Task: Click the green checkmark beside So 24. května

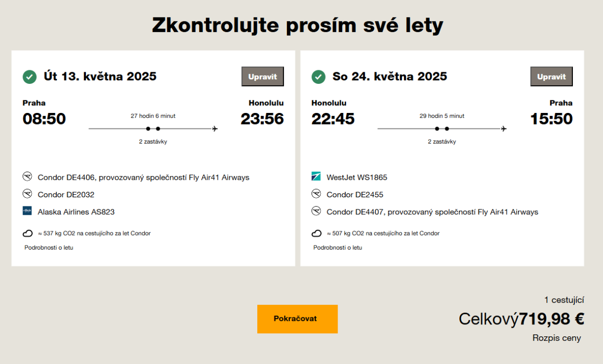Action: 319,77
